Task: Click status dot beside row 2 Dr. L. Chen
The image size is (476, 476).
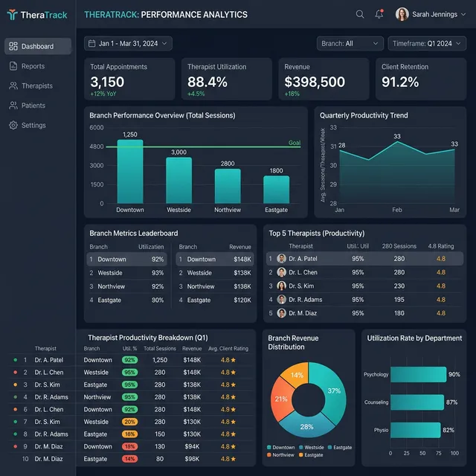Action: coord(15,372)
